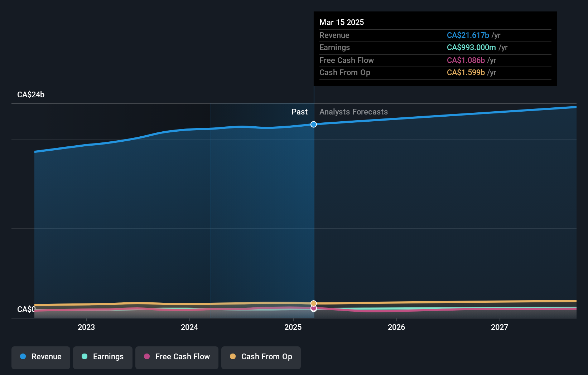This screenshot has width=588, height=375.
Task: Click the 2025 x-axis label
Action: [293, 327]
